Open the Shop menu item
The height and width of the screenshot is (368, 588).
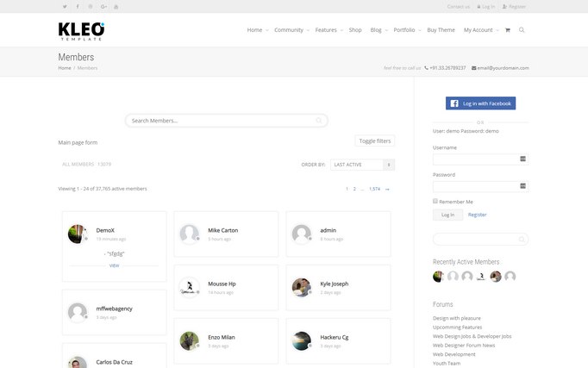pos(355,30)
